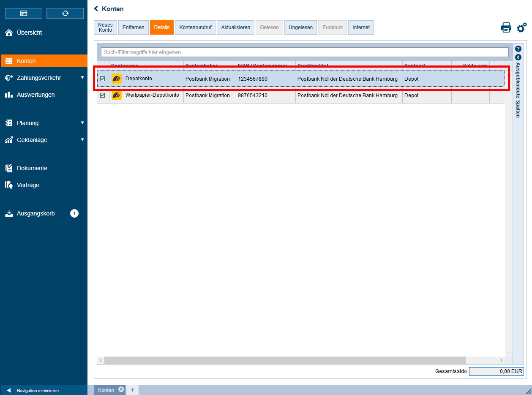Click the Details button
The width and height of the screenshot is (532, 395).
[162, 27]
